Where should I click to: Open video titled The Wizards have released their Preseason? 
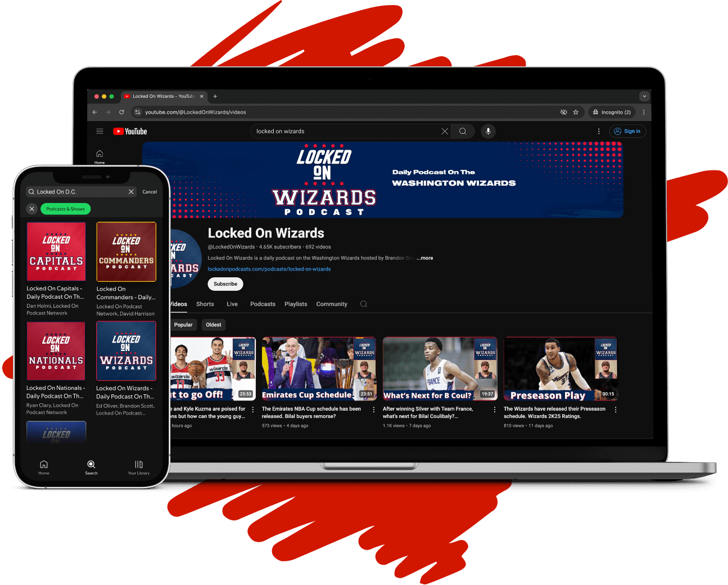(x=554, y=412)
